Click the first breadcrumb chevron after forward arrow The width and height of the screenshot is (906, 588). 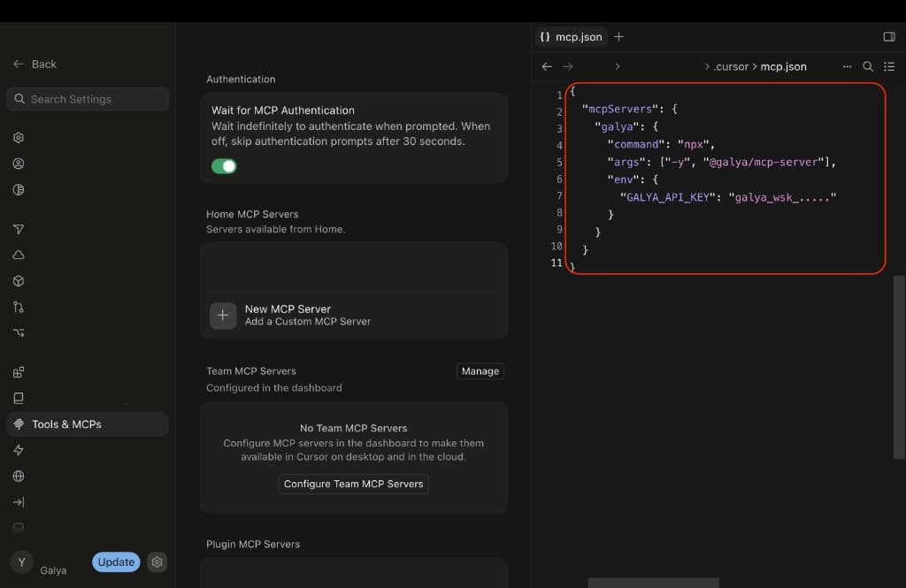617,66
